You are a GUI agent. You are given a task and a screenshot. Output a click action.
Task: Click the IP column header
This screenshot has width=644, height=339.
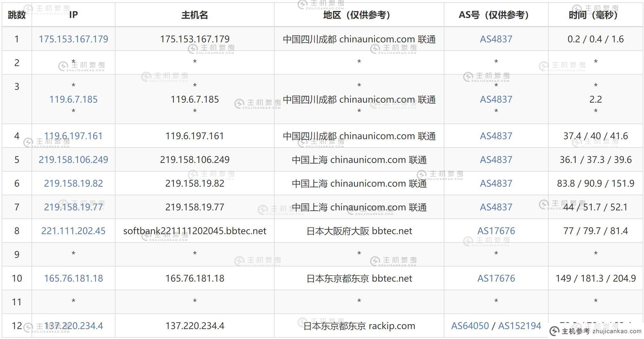[73, 15]
